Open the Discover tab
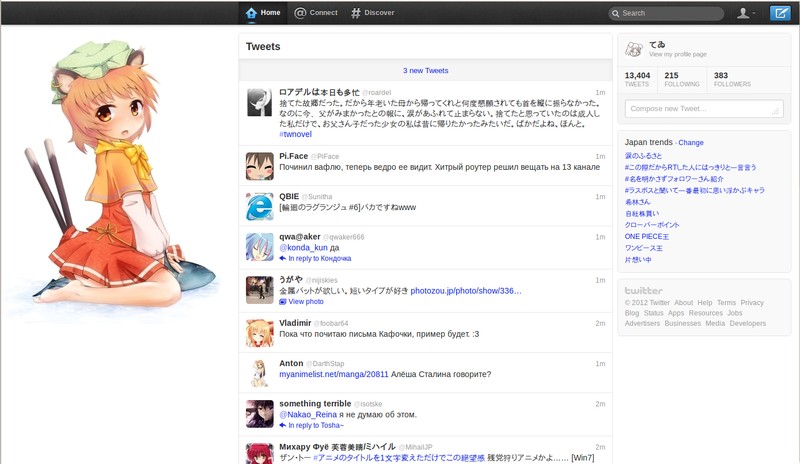Image resolution: width=800 pixels, height=464 pixels. tap(372, 13)
